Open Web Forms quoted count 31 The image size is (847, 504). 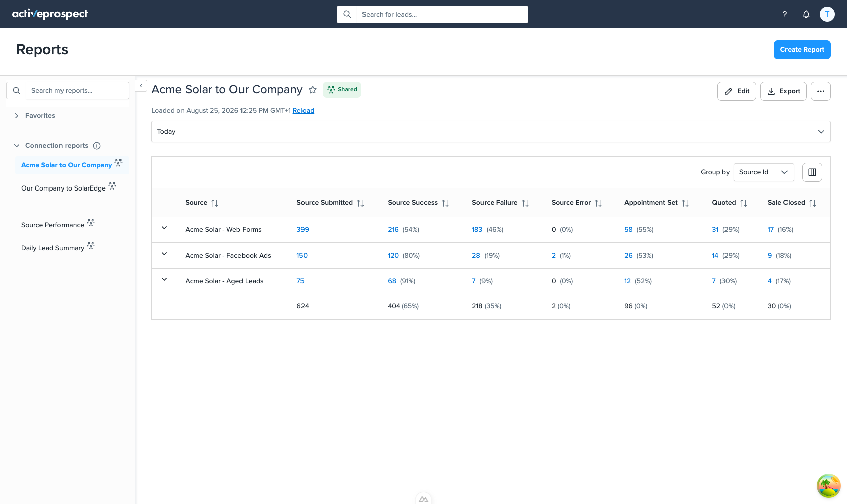[715, 230]
